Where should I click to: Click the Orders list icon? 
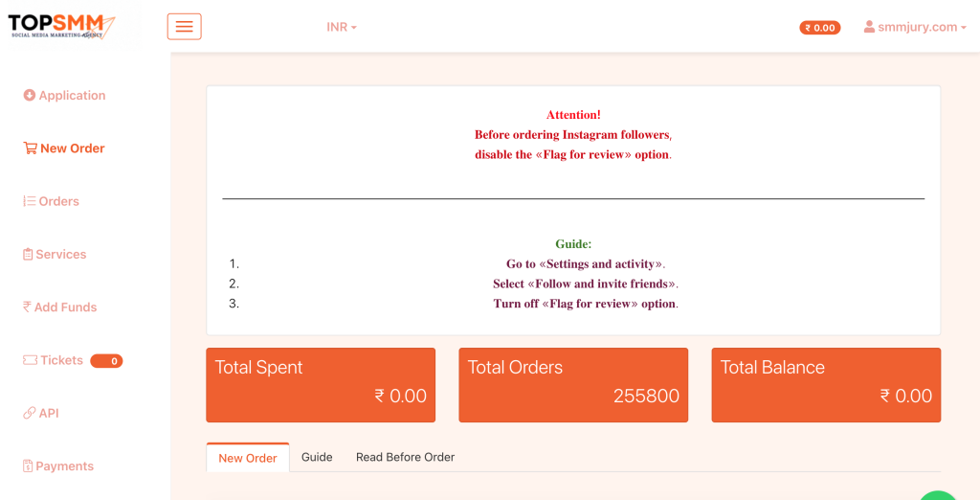coord(30,201)
